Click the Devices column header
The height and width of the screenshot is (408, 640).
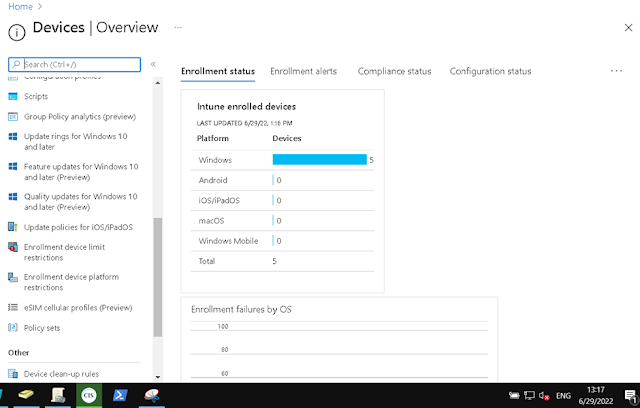pos(287,138)
